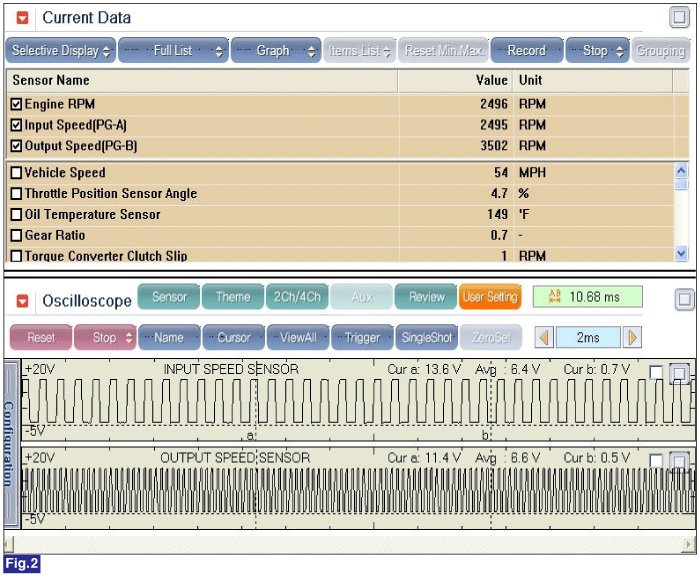Screen dimensions: 700x575
Task: Open the Graph dropdown
Action: pos(276,50)
